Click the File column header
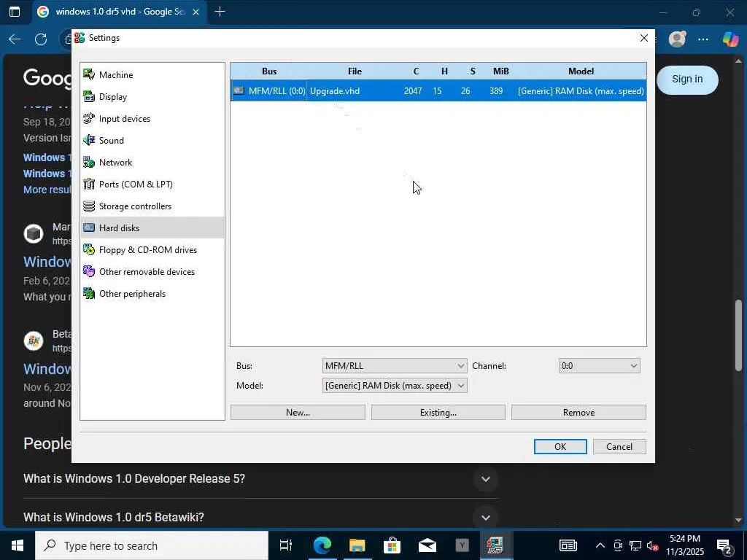The image size is (747, 560). (x=355, y=71)
